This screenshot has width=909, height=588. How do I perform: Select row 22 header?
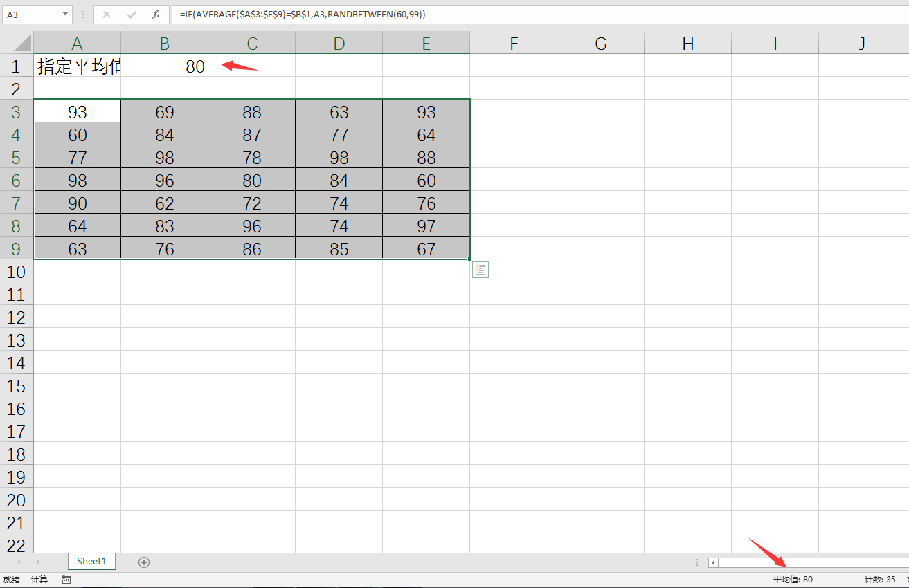17,544
